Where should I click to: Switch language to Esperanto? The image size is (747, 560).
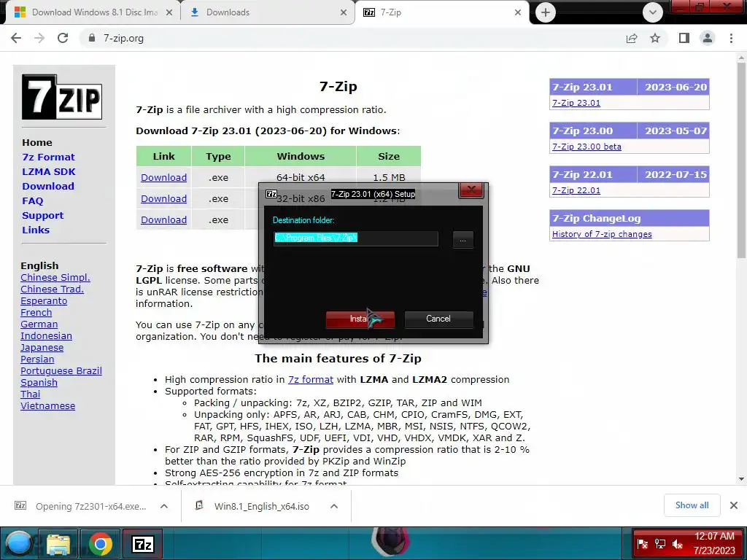click(44, 301)
